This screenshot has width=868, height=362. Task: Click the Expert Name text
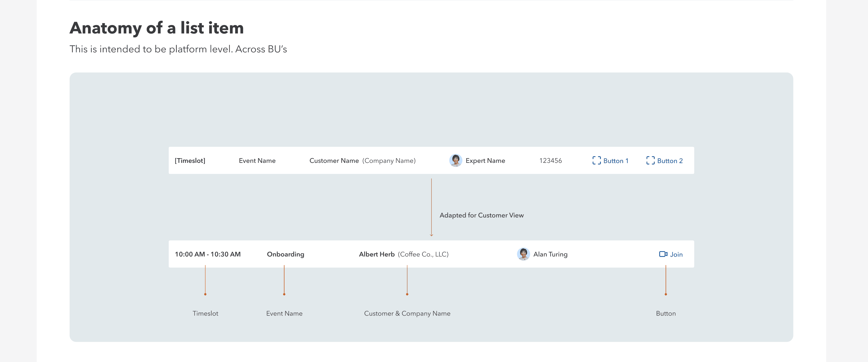485,161
